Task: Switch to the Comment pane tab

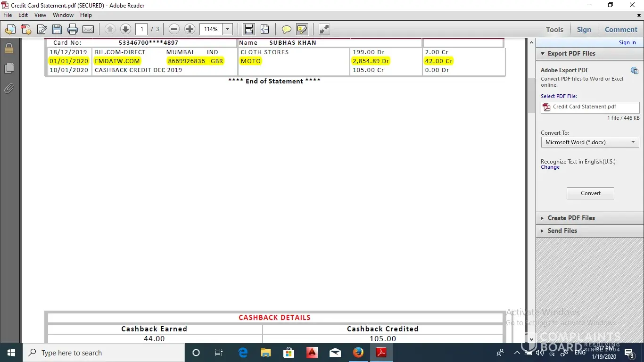Action: tap(621, 29)
